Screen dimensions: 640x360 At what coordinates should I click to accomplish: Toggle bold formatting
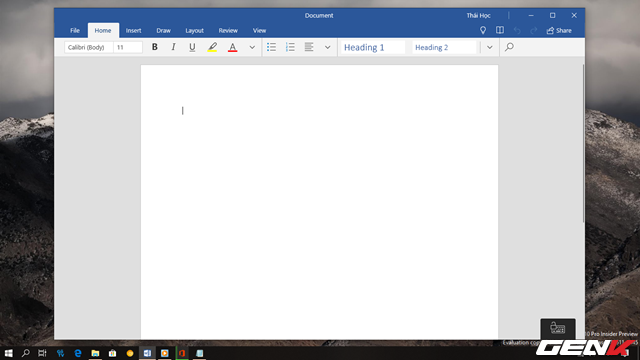[155, 47]
